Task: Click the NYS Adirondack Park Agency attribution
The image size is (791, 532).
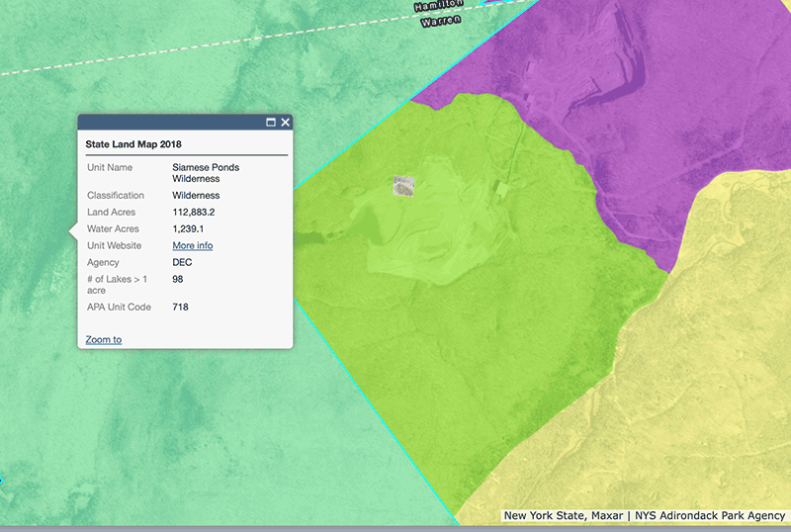Action: pos(710,516)
